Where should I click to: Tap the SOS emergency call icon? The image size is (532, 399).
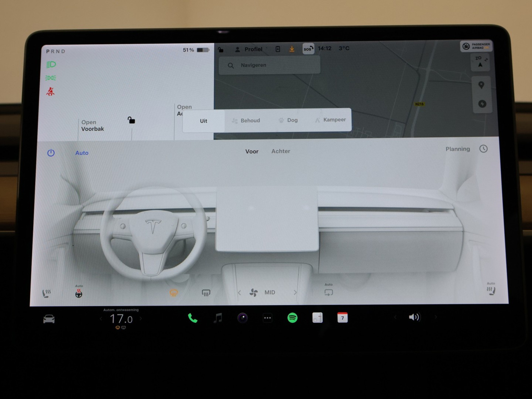[308, 49]
